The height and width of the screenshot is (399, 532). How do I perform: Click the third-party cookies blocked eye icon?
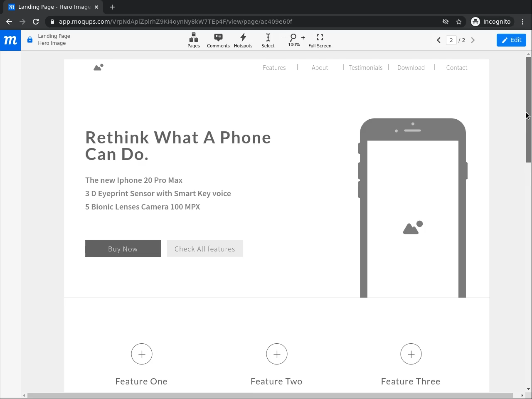446,22
